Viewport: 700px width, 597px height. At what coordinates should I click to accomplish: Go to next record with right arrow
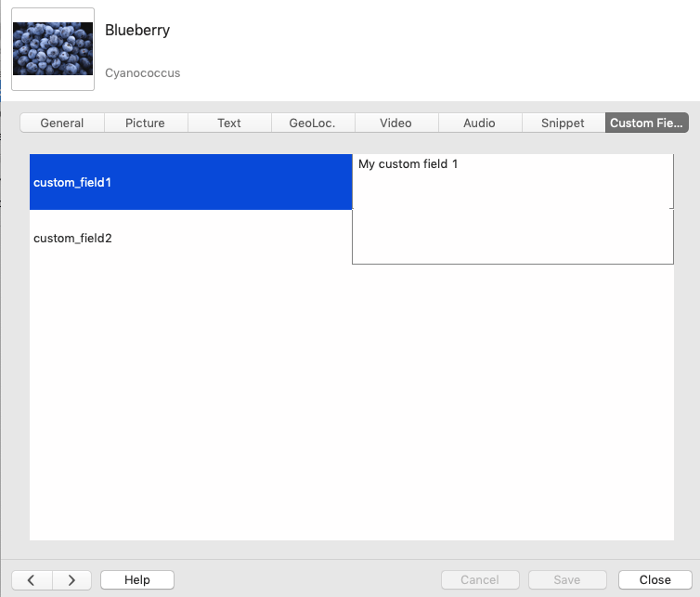[x=71, y=579]
